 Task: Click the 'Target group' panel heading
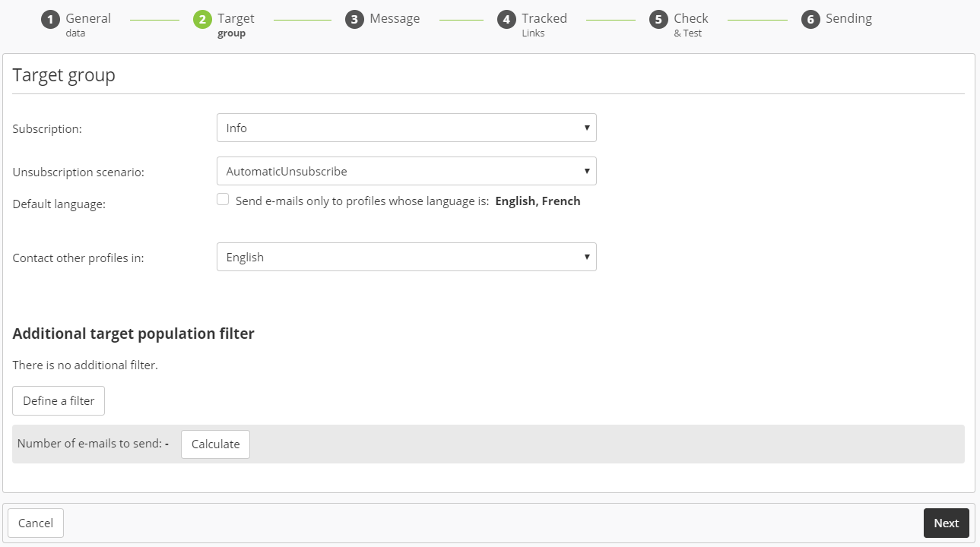64,75
